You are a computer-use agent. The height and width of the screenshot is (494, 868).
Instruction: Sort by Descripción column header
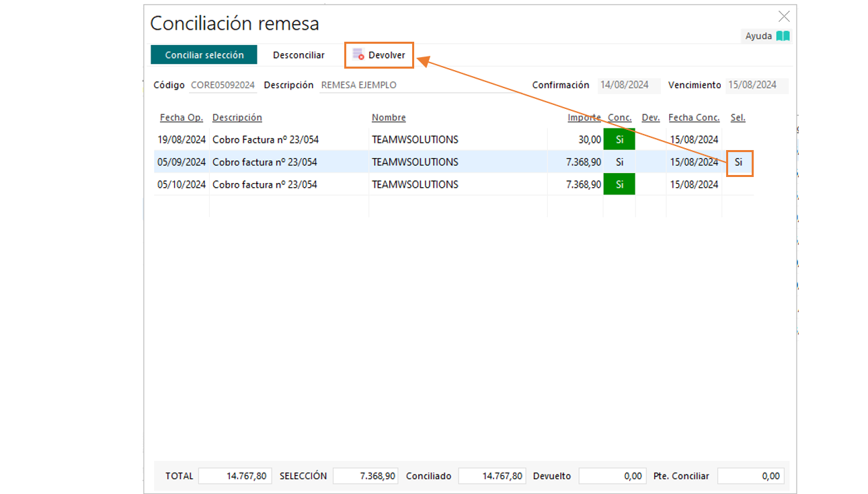(237, 118)
